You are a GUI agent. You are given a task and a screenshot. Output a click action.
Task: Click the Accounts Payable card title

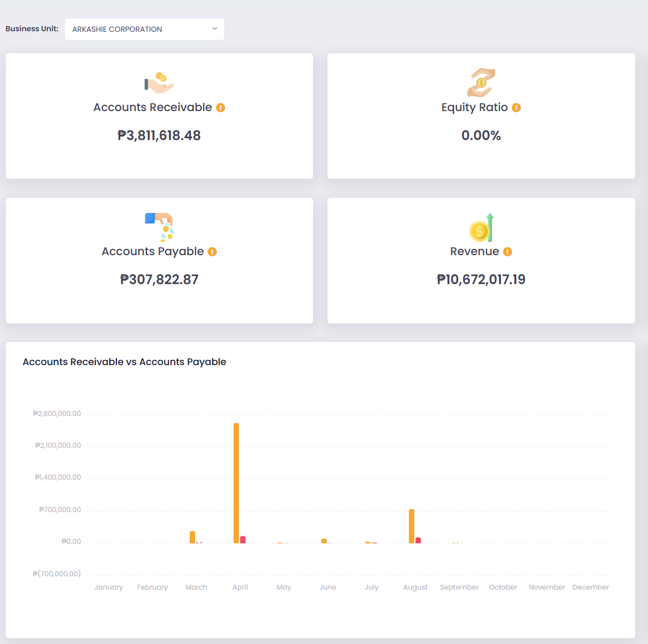point(153,251)
